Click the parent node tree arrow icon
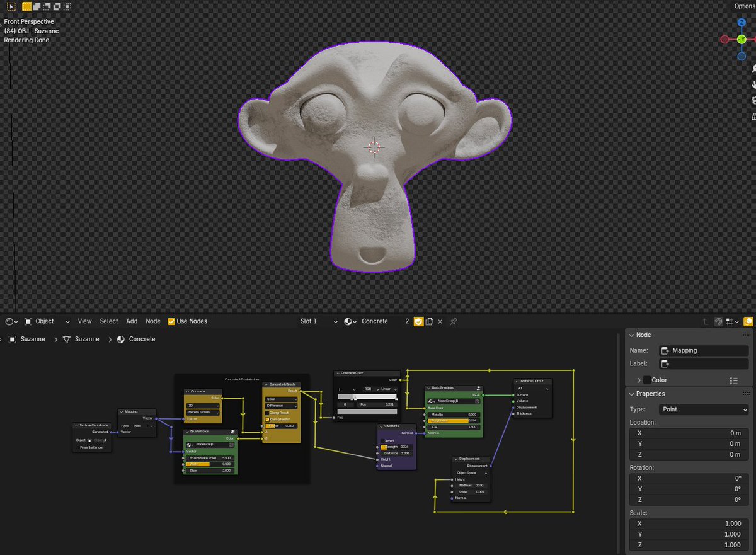The width and height of the screenshot is (756, 555). pos(706,321)
